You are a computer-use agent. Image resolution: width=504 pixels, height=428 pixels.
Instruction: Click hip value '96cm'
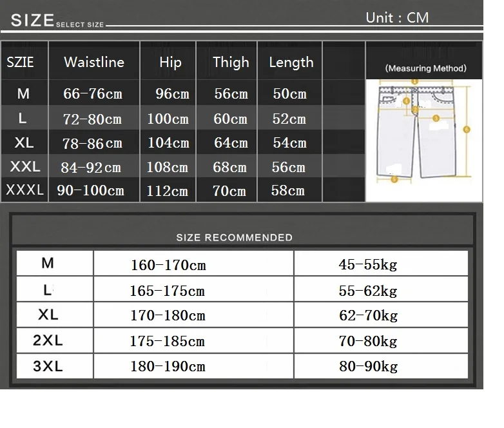coord(172,94)
